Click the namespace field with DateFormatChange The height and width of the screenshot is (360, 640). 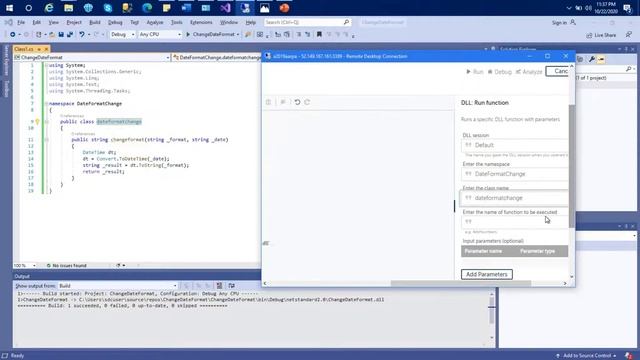(x=514, y=174)
